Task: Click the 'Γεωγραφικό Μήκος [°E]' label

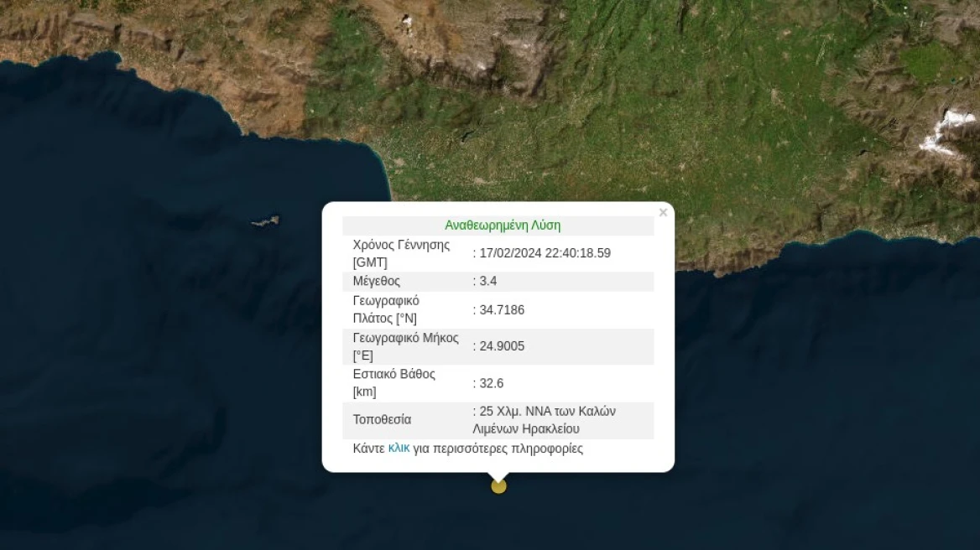Action: (405, 346)
